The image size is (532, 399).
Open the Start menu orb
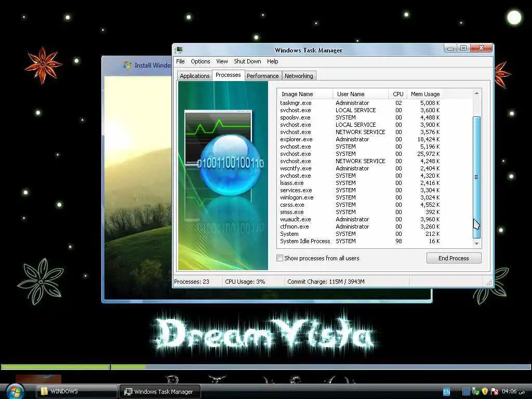point(15,391)
